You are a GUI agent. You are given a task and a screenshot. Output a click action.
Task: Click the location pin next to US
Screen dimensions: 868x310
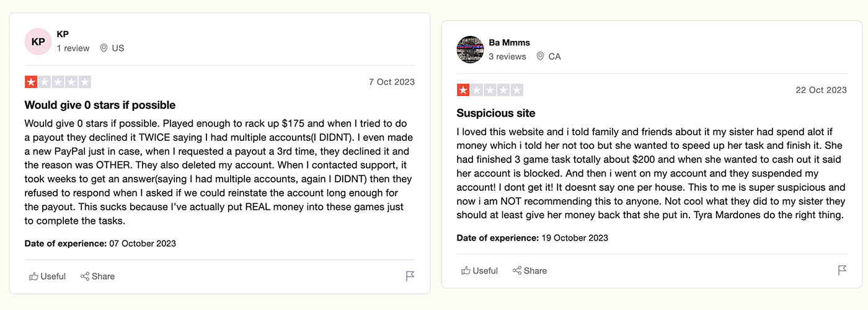tap(104, 48)
